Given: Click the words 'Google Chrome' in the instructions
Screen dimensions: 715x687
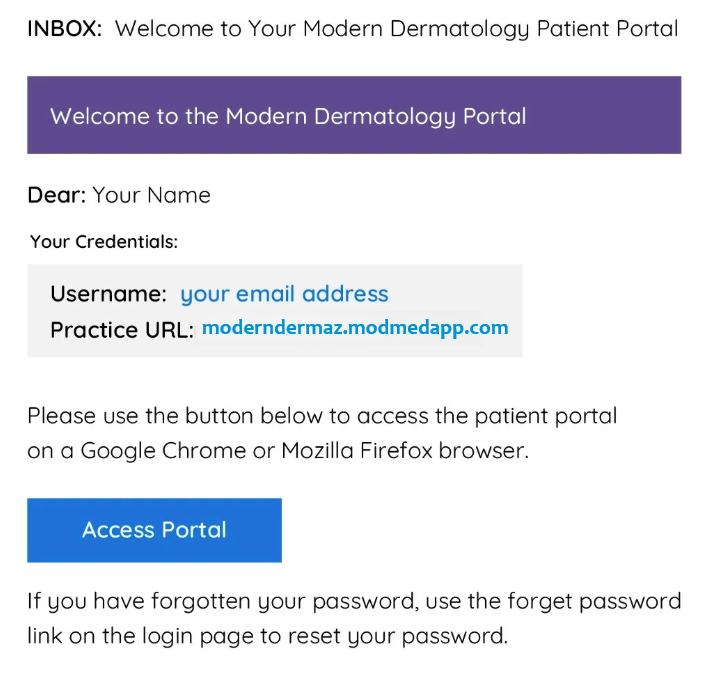Looking at the screenshot, I should coord(163,451).
